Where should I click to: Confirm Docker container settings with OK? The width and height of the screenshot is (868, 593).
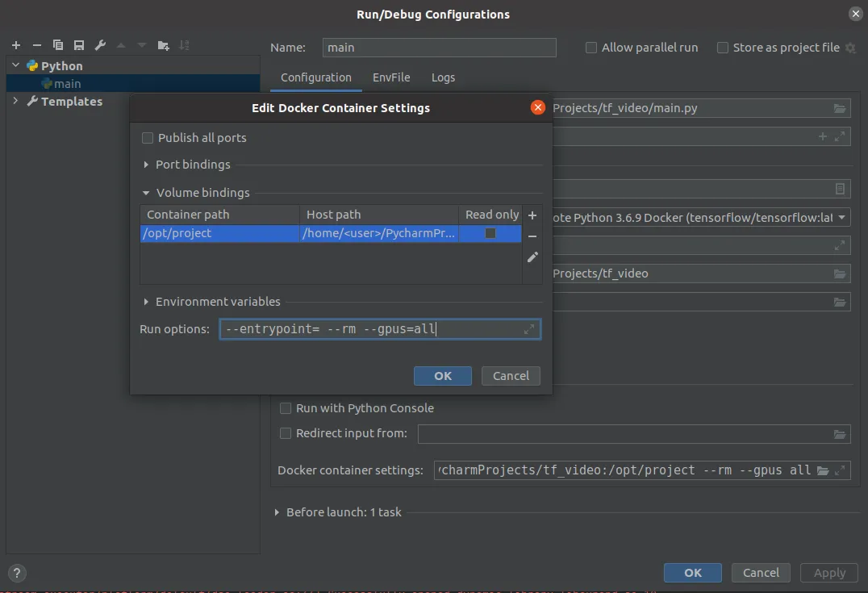(443, 376)
